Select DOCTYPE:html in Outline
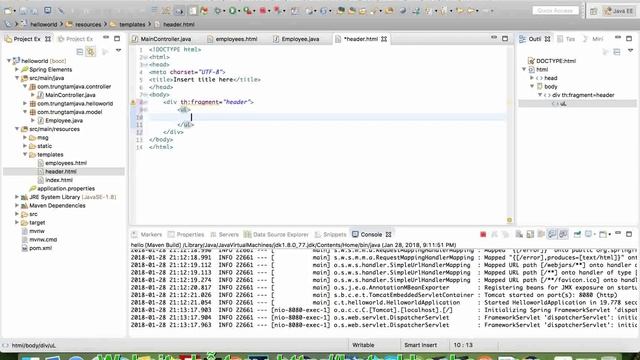640x360 pixels. coord(555,61)
